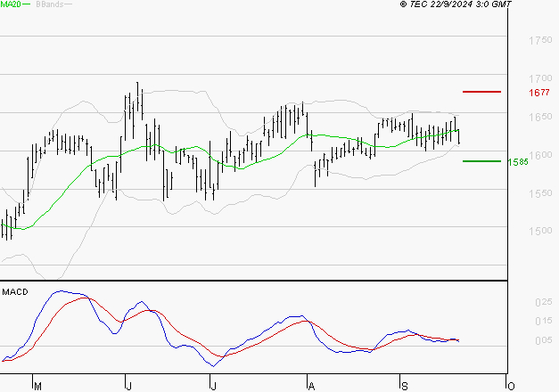The width and height of the screenshot is (559, 392).
Task: Click the MACD panel title
Action: tap(15, 292)
